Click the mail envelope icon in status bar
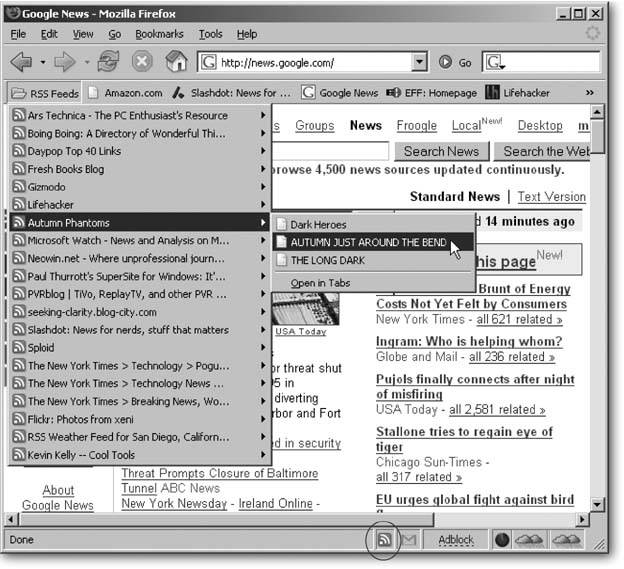624x569 pixels. coord(410,540)
